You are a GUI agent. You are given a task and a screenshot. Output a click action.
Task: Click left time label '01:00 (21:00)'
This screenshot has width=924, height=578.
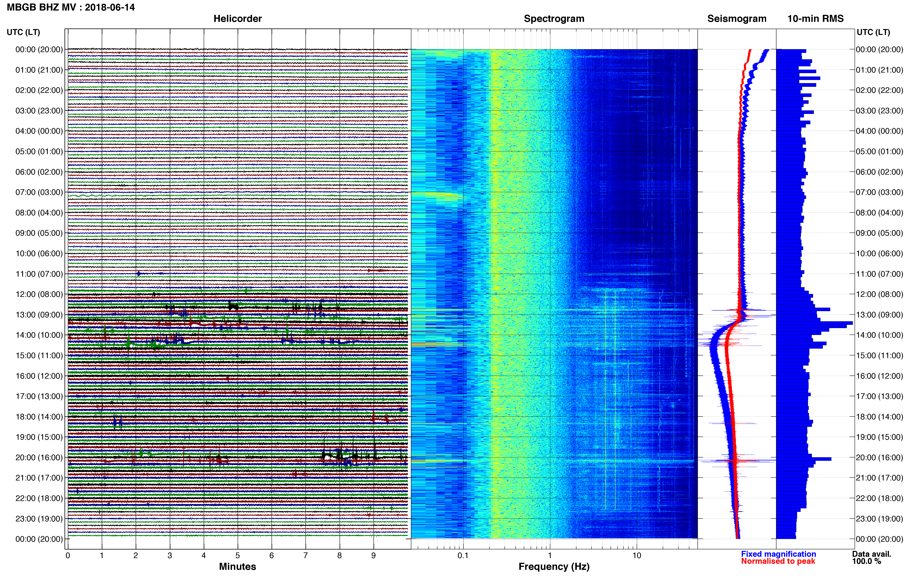[x=39, y=70]
